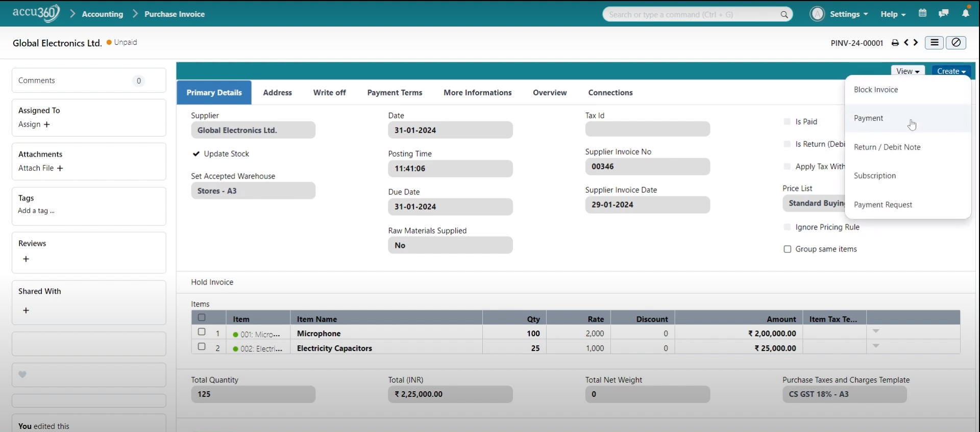The image size is (980, 432).
Task: Click the plus icon beside Attach File
Action: pos(60,168)
